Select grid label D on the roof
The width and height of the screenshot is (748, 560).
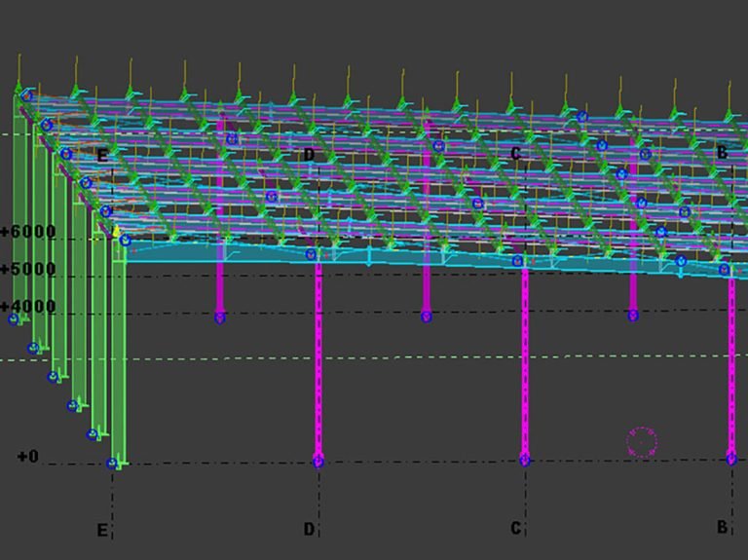point(309,155)
